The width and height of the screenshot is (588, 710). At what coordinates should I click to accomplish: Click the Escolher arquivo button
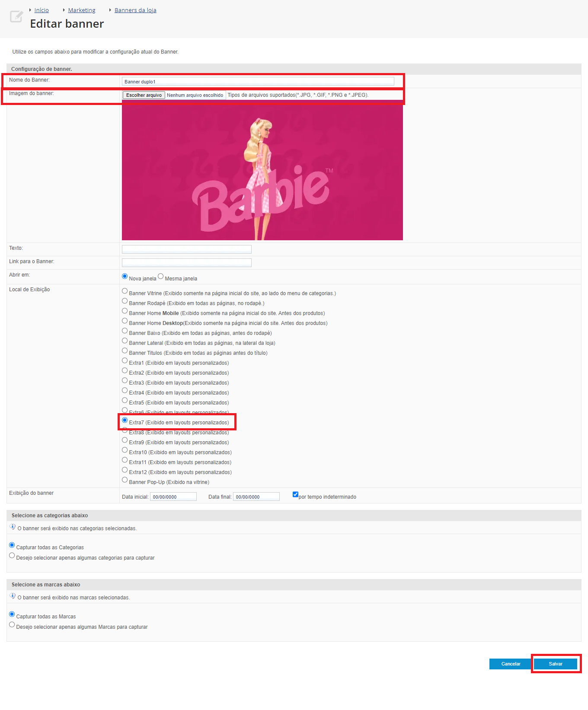coord(144,95)
